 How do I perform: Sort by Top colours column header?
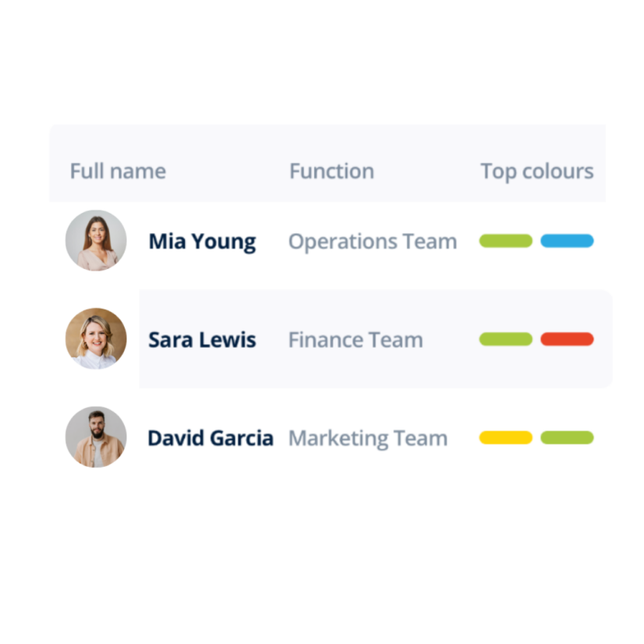click(x=537, y=172)
